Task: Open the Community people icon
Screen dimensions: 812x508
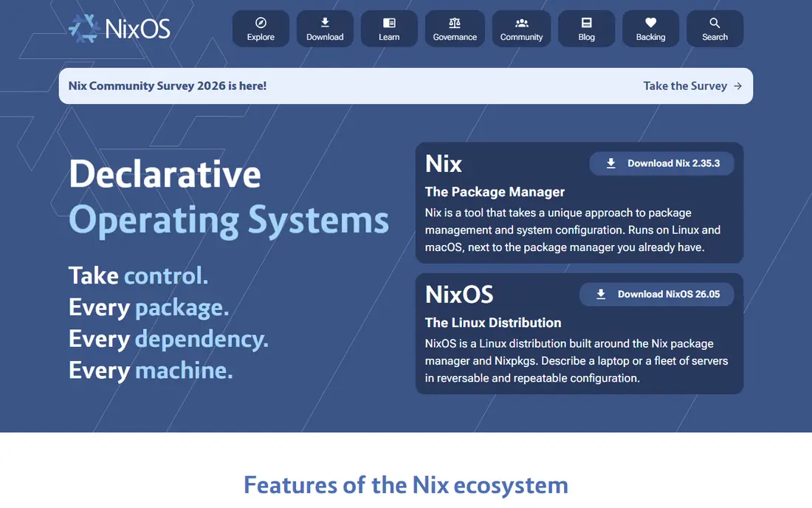Action: (x=521, y=23)
